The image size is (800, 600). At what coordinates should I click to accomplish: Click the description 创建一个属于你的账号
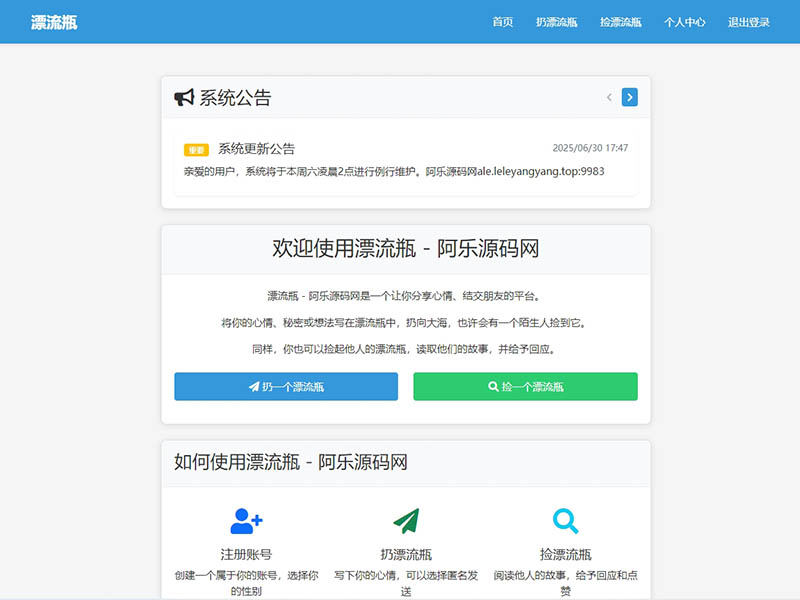[x=246, y=583]
